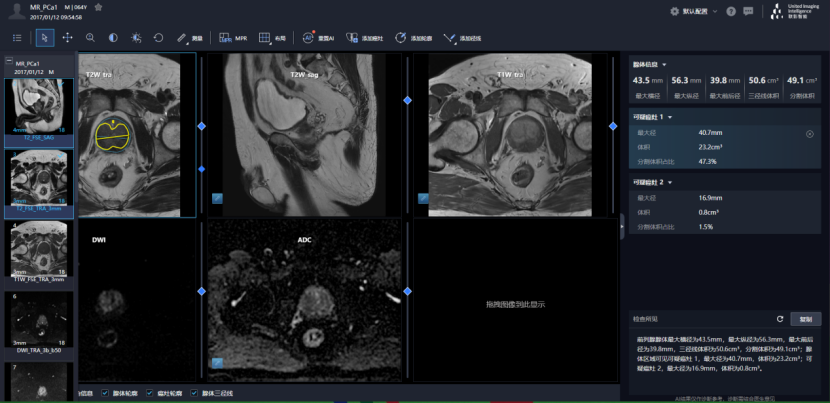The image size is (830, 403).
Task: Collapse the 可疑病灶 2 section
Action: click(x=670, y=182)
